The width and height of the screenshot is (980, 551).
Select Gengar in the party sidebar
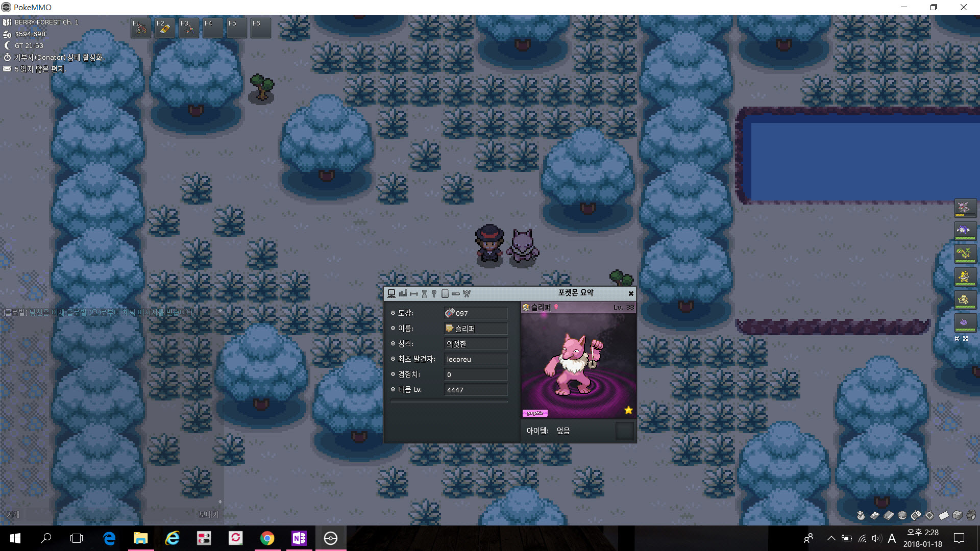pyautogui.click(x=965, y=208)
